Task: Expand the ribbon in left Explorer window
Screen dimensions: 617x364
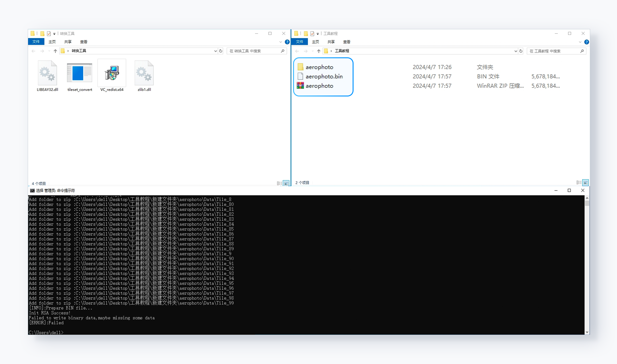Action: pos(280,42)
